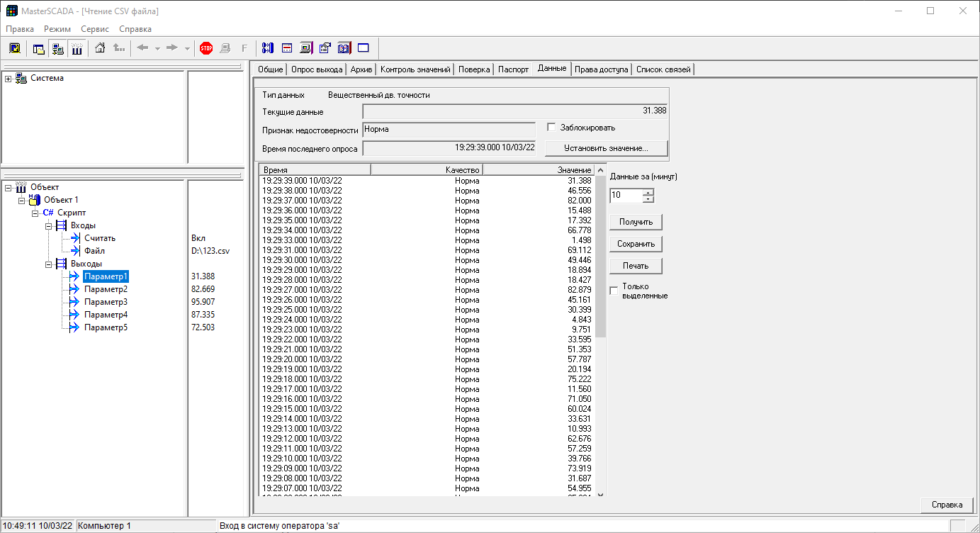
Task: Click the Время column header
Action: coord(315,170)
